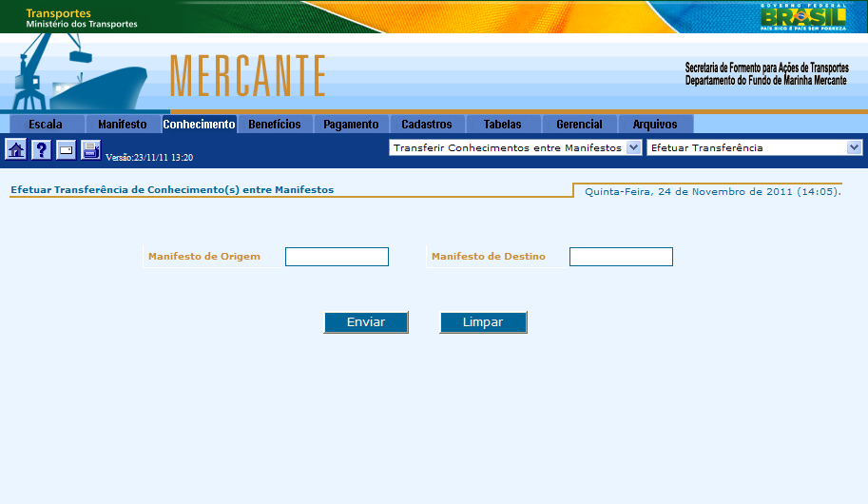The height and width of the screenshot is (504, 868).
Task: Expand the Efetuar Transferência dropdown
Action: [x=755, y=148]
